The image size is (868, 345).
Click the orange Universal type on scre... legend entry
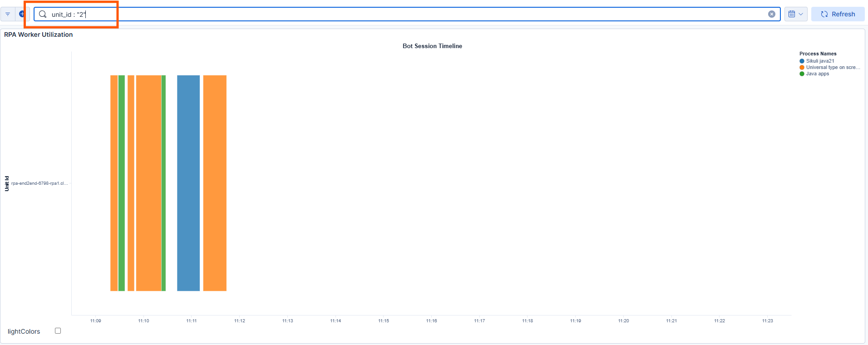[x=830, y=67]
